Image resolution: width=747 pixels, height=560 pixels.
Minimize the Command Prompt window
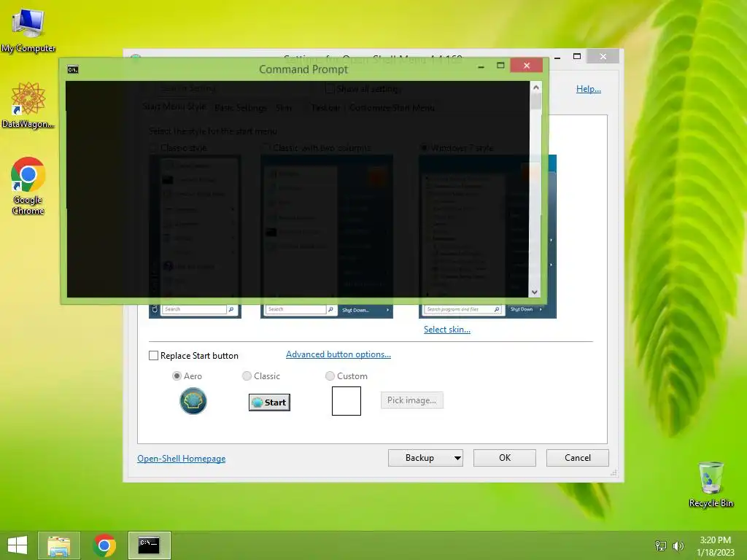(481, 66)
